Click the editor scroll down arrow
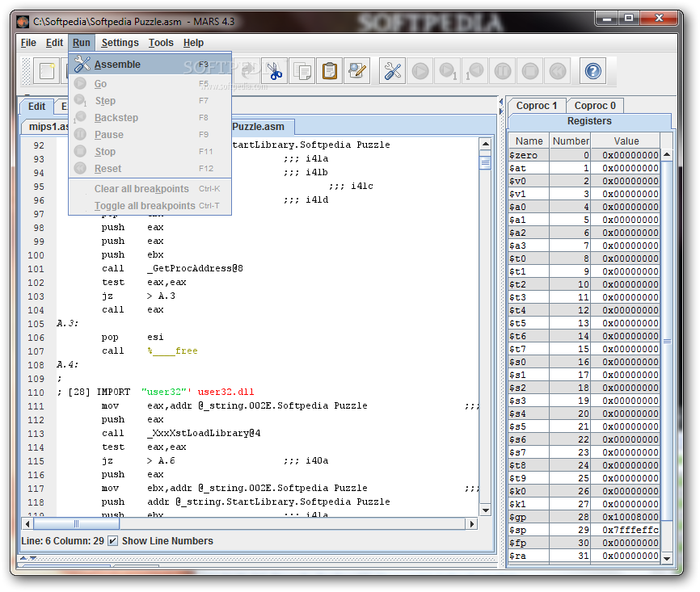 click(x=485, y=510)
